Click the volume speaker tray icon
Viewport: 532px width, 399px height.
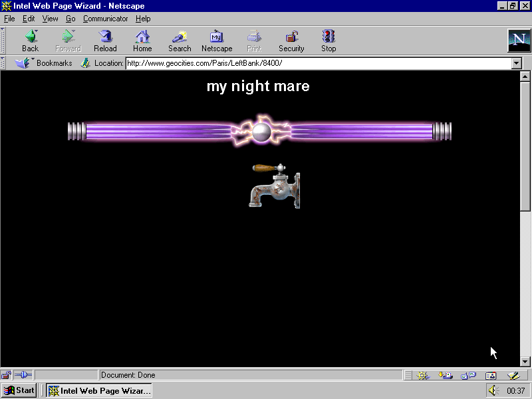pyautogui.click(x=493, y=390)
